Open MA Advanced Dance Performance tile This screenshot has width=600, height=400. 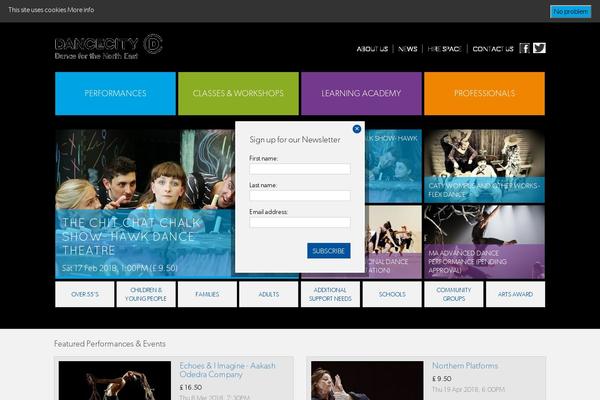(x=484, y=242)
